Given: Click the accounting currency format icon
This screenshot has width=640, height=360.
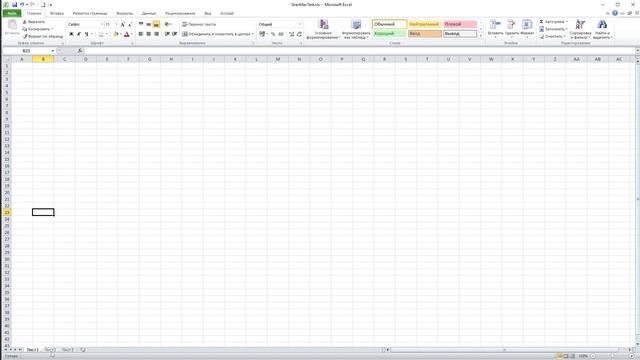Looking at the screenshot, I should click(262, 34).
